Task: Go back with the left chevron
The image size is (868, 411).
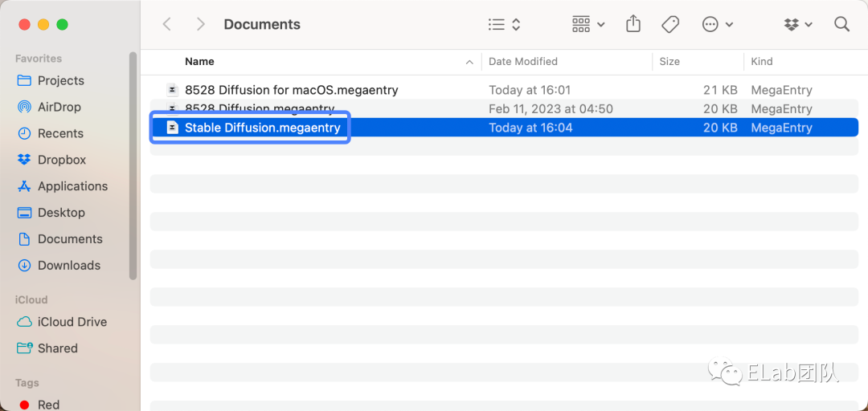Action: click(166, 24)
